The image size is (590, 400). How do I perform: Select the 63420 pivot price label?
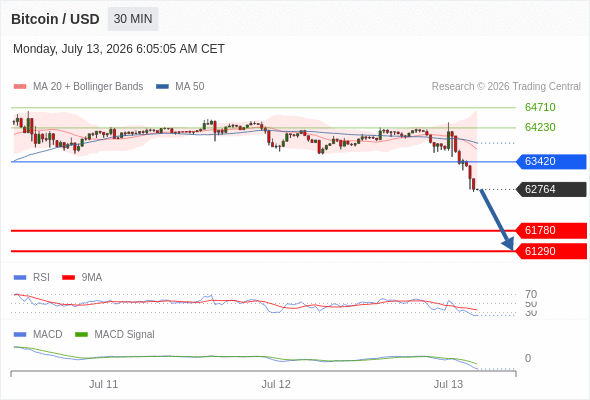[551, 161]
